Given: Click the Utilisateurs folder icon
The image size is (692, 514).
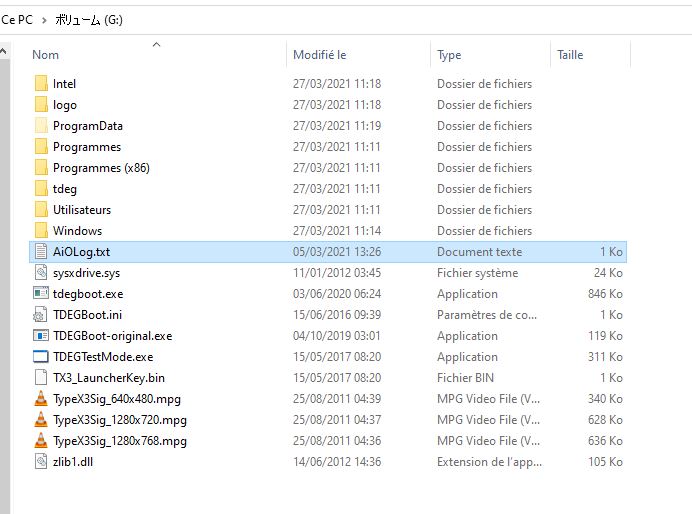Looking at the screenshot, I should [x=41, y=210].
